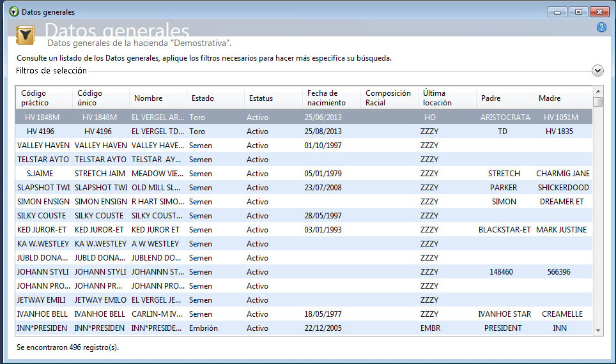Click the HV 1051M mother cell

(x=560, y=117)
